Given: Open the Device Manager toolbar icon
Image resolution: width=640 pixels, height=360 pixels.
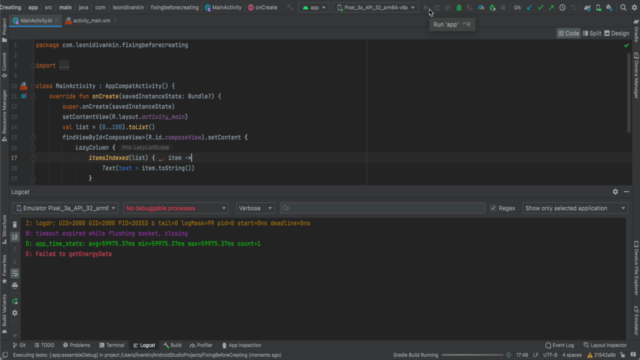Looking at the screenshot, I should (598, 8).
